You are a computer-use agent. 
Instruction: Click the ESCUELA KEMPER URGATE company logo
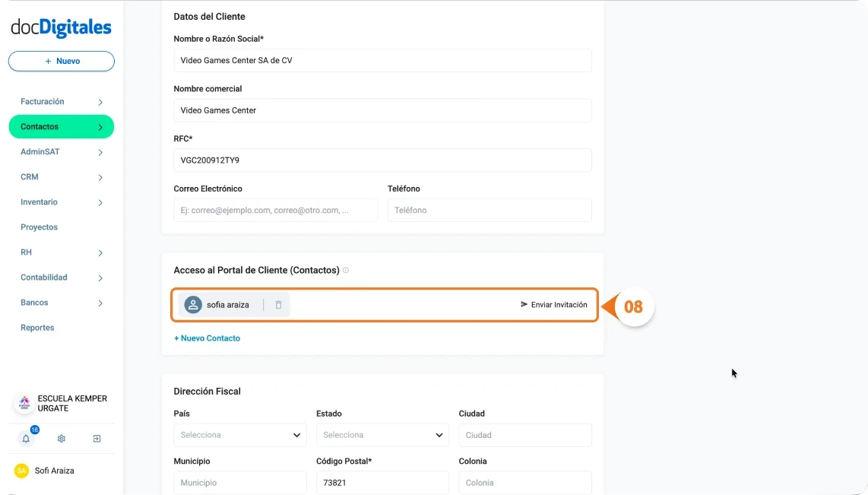click(x=24, y=403)
